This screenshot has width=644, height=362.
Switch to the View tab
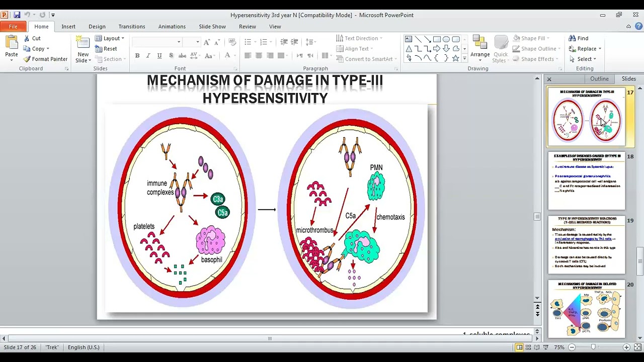[275, 27]
